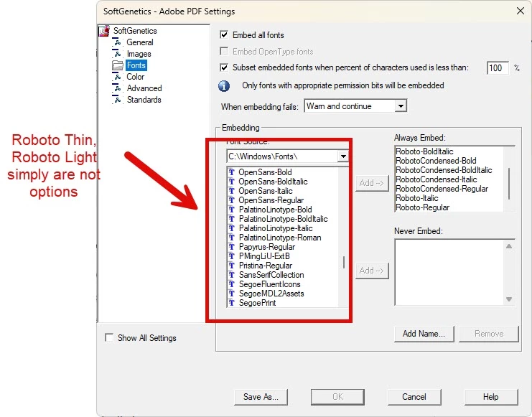Select Roboto-BoldItalic in Always Embed
Screen dimensions: 532x417
click(x=424, y=151)
